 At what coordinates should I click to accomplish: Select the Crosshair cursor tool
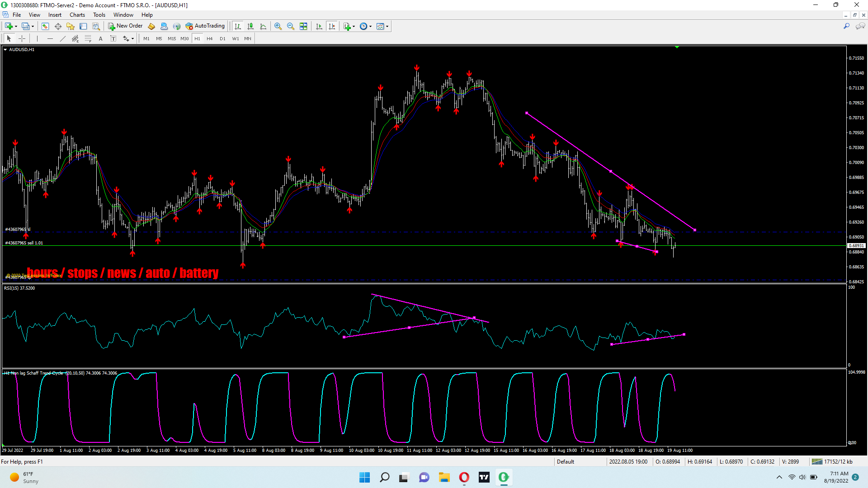22,39
